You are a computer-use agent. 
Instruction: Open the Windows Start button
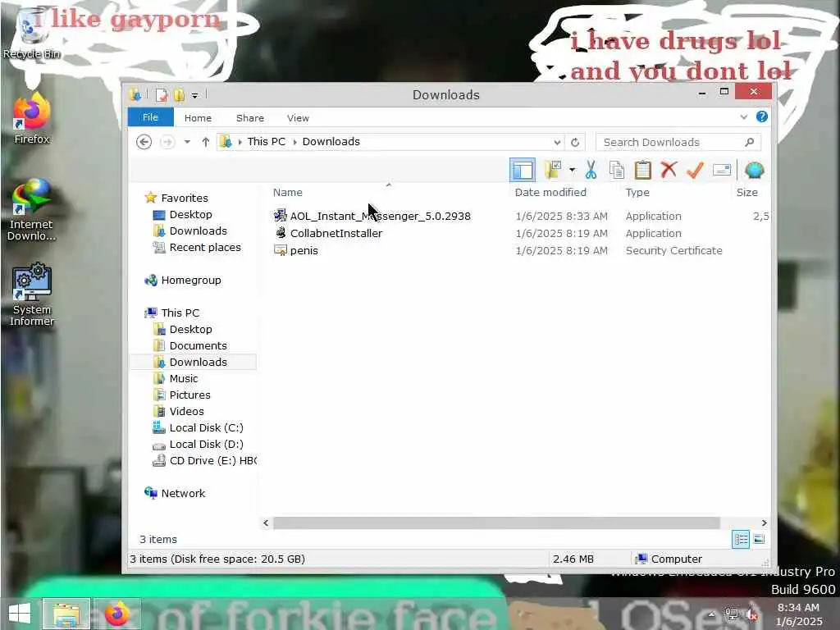click(x=20, y=614)
